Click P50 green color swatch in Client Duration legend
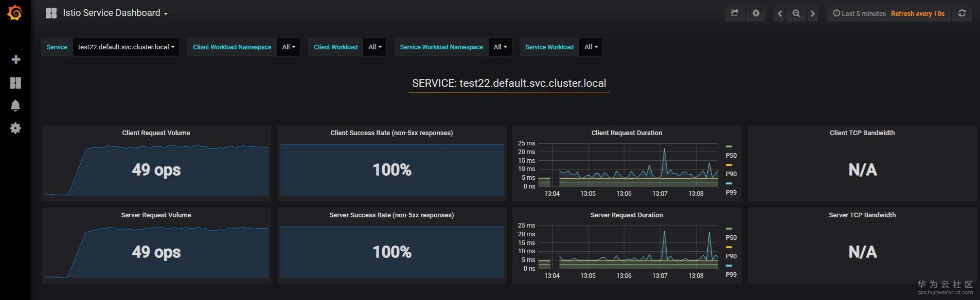The width and height of the screenshot is (980, 300). [728, 146]
